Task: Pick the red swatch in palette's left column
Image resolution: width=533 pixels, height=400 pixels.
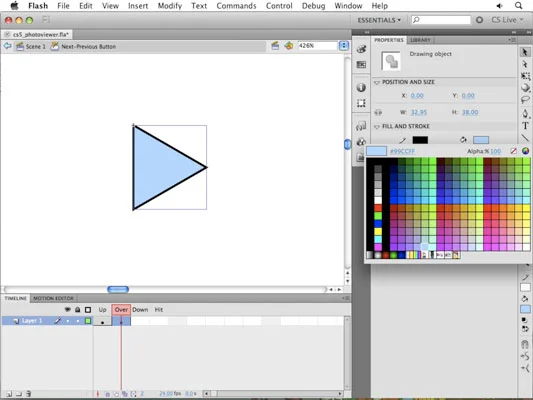Action: pos(378,208)
